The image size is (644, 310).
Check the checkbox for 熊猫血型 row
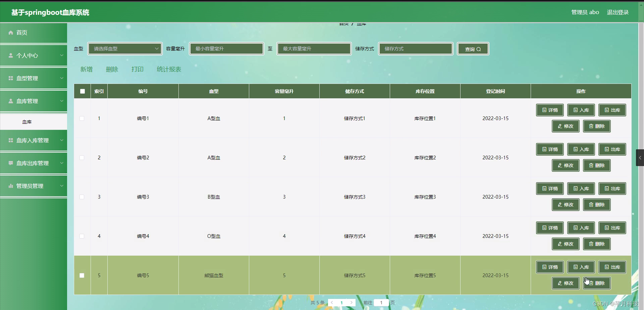pos(82,275)
